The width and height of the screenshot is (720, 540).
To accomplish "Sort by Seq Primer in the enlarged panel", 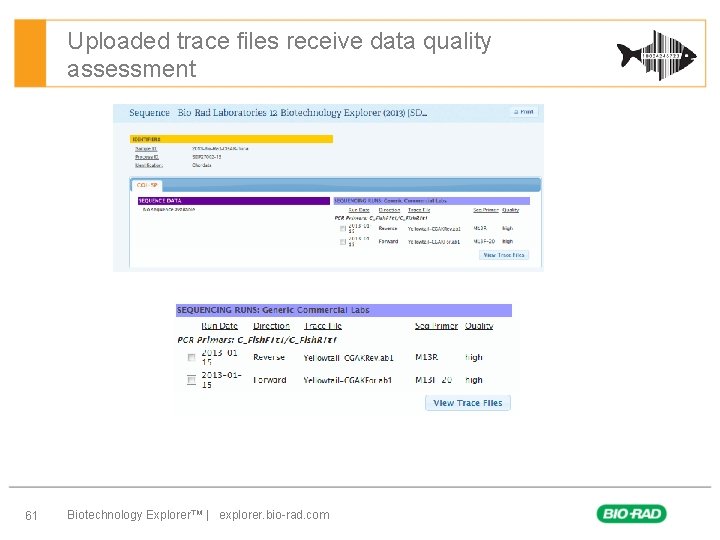I will (436, 326).
